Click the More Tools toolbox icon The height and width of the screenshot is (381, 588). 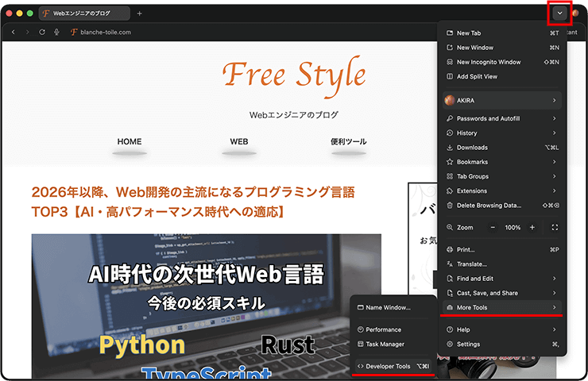450,307
